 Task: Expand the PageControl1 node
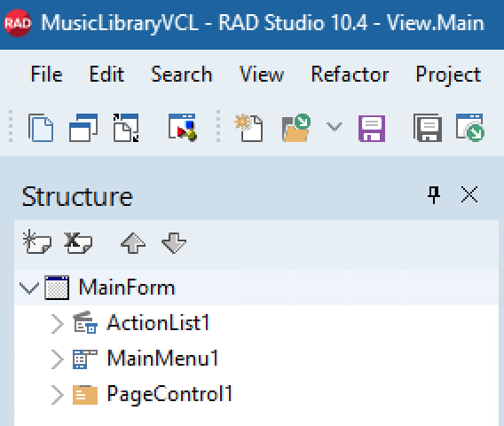pyautogui.click(x=58, y=394)
